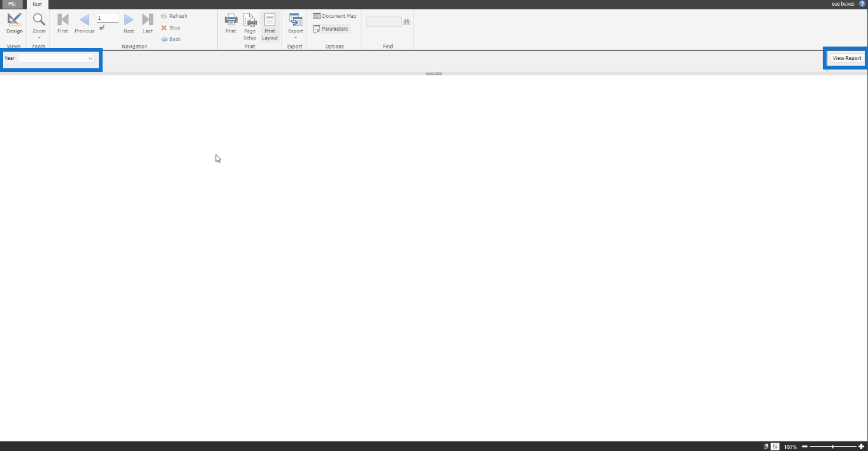The height and width of the screenshot is (451, 868).
Task: Go to Next page
Action: click(129, 23)
